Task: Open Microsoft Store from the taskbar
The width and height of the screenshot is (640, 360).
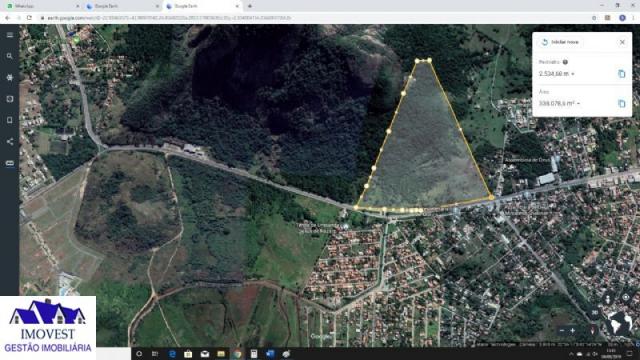Action: [188, 354]
